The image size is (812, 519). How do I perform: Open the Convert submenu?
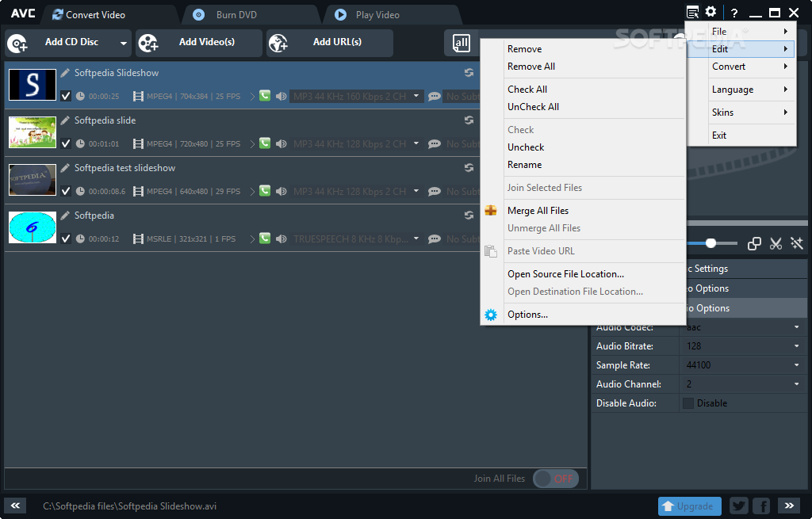coord(741,67)
